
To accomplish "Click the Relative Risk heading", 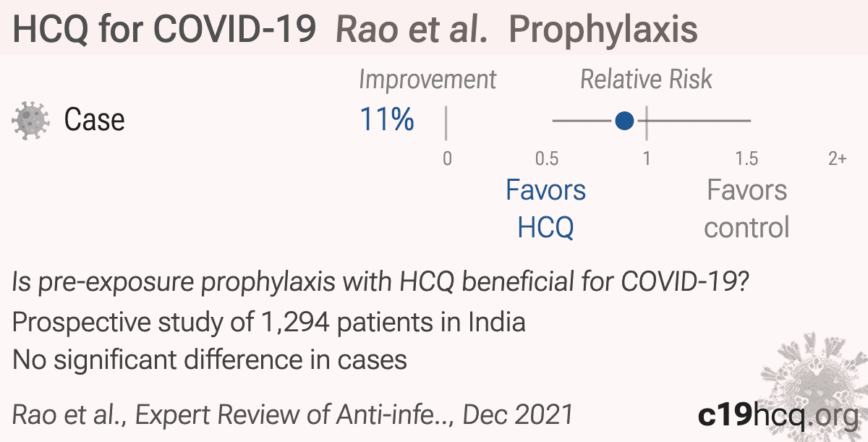I will (x=647, y=80).
